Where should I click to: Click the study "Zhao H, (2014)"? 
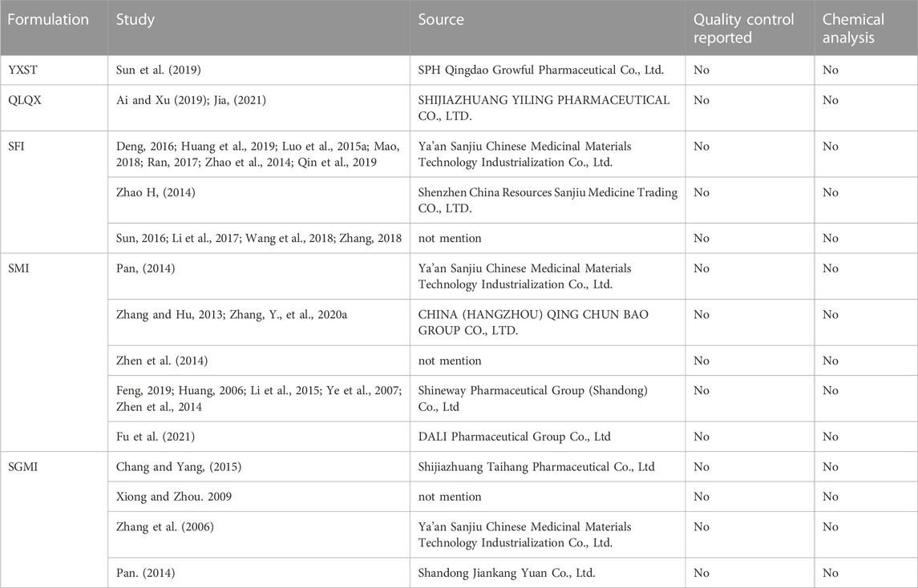click(156, 192)
